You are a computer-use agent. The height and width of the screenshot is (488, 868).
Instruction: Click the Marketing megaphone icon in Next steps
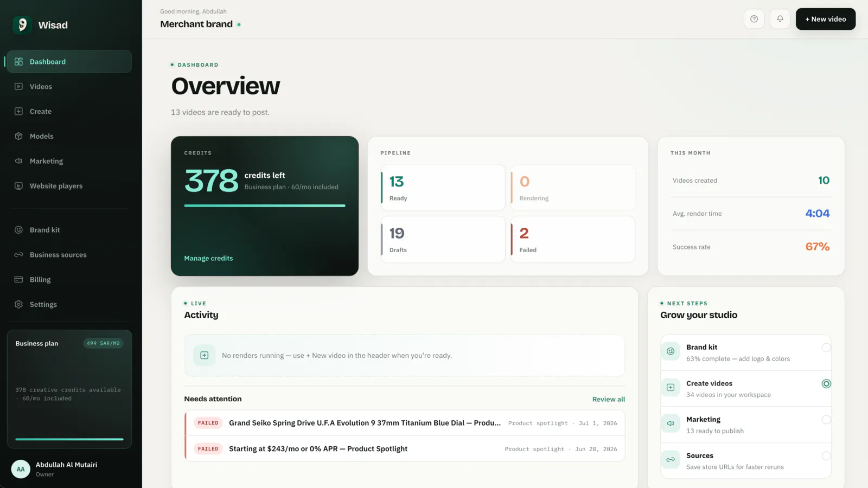[x=671, y=423]
